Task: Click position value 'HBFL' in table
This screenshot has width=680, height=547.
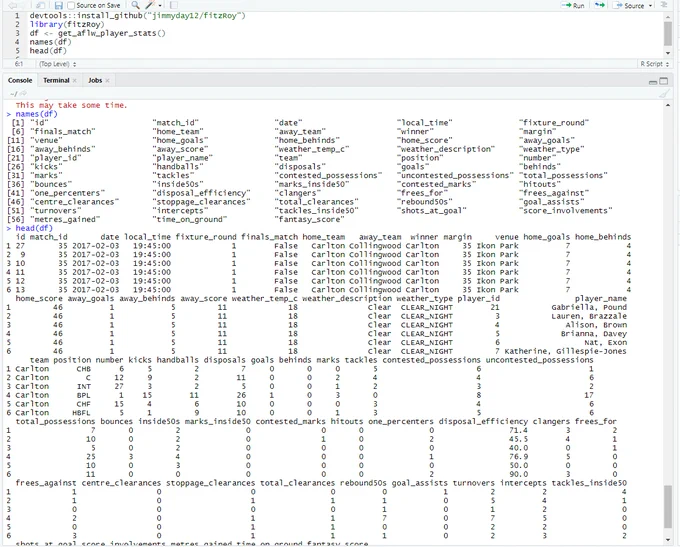Action: (82, 413)
